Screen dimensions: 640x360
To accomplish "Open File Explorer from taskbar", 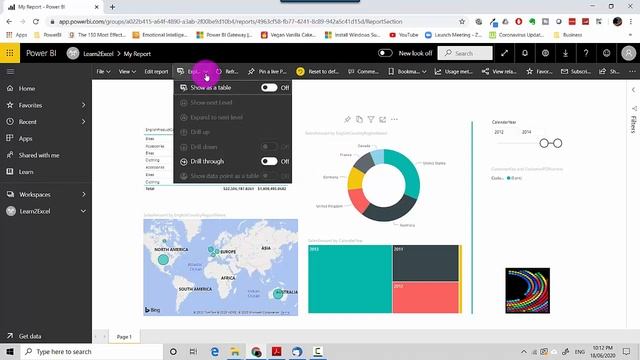I will coord(235,351).
